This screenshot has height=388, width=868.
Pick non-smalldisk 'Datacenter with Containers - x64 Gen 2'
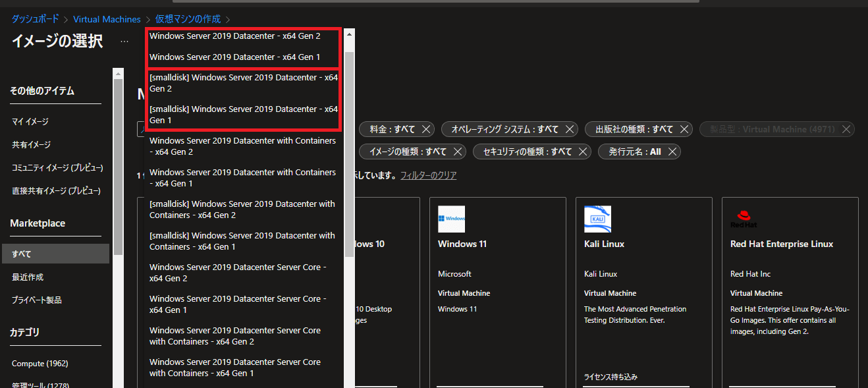pyautogui.click(x=244, y=146)
